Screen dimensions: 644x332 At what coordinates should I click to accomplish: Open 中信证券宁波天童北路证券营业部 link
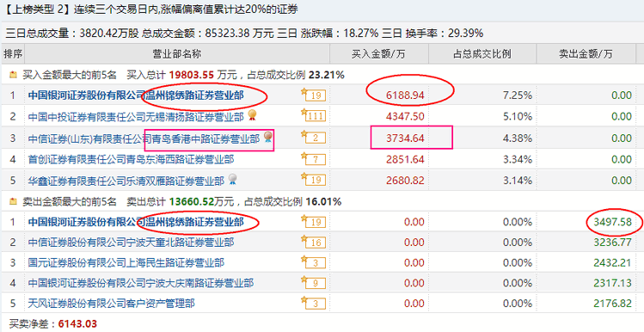point(131,243)
